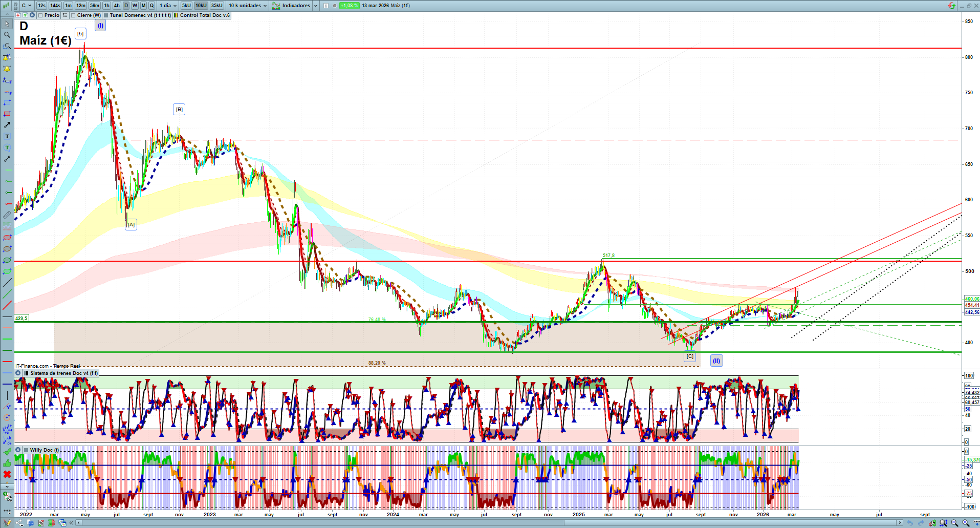Open the 1 día timeframe dropdown
The image size is (980, 528).
coord(168,6)
